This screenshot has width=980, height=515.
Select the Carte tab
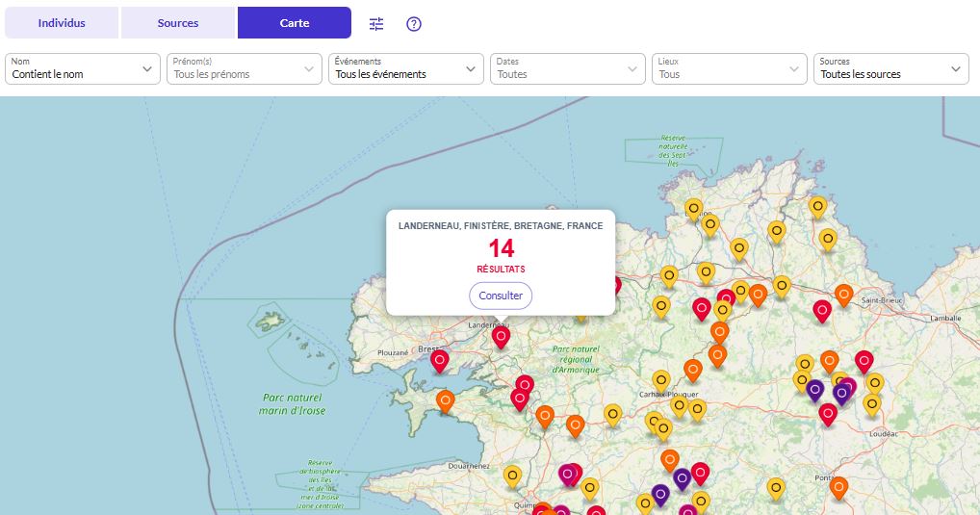pyautogui.click(x=295, y=23)
